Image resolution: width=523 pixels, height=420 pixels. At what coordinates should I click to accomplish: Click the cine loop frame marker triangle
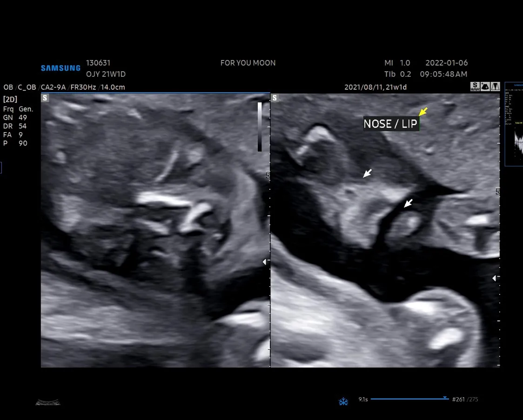445,397
